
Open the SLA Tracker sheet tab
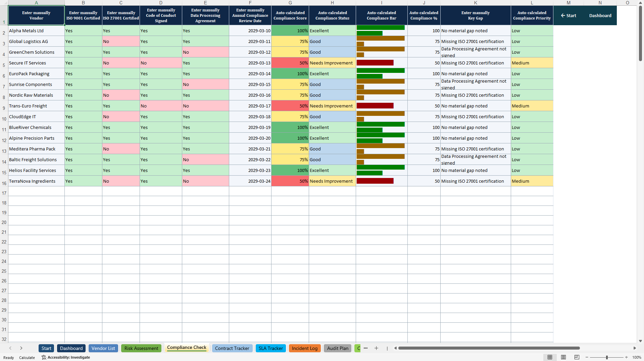point(270,348)
